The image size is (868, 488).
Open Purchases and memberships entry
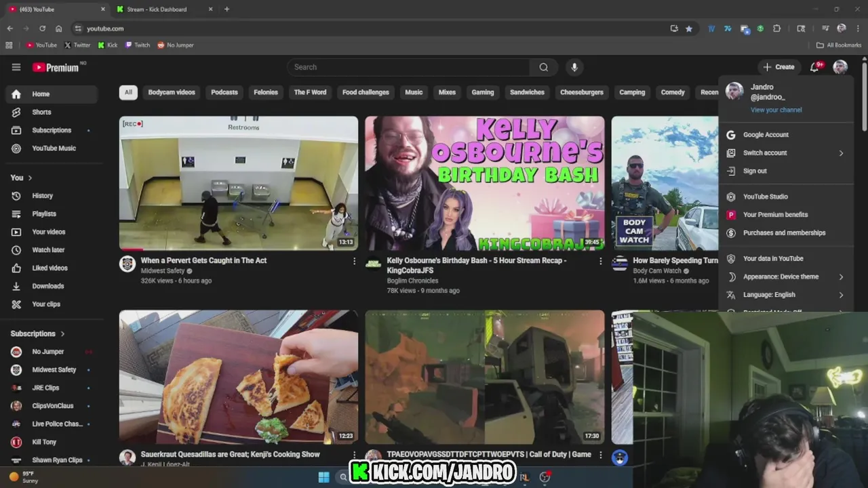[786, 233]
